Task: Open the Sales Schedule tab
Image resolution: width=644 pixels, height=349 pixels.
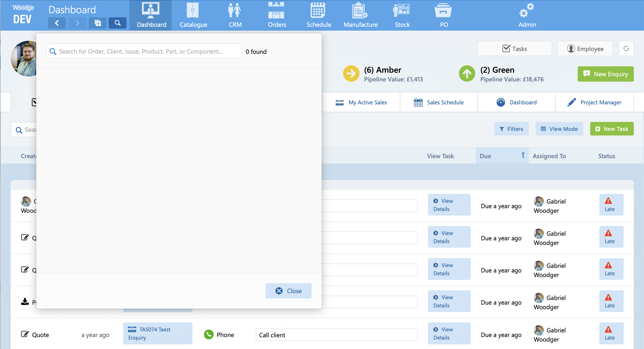Action: 439,102
